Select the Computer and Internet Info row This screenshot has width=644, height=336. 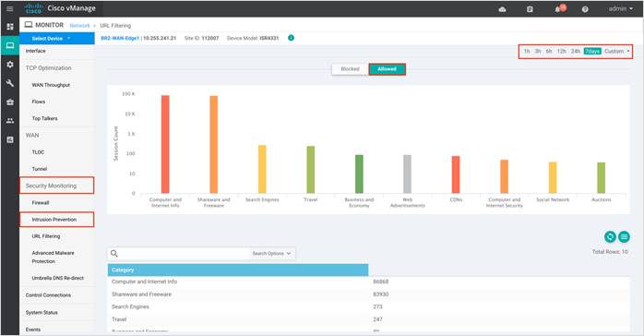[x=368, y=282]
